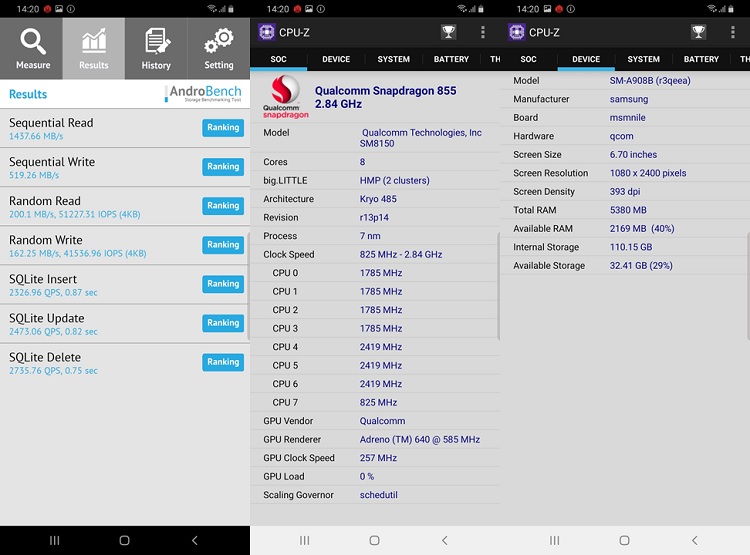The image size is (750, 555).
Task: Tap the 'samsung' manufacturer value
Action: coord(629,100)
